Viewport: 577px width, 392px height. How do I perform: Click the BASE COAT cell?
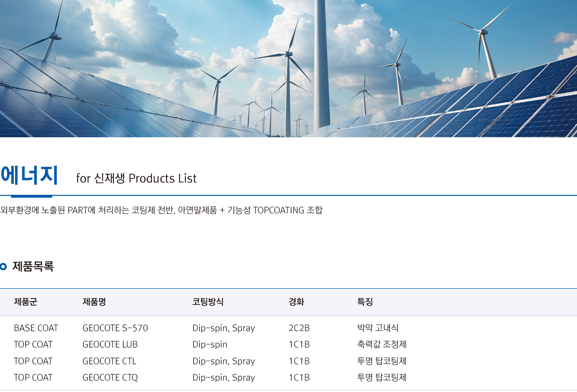click(x=36, y=328)
